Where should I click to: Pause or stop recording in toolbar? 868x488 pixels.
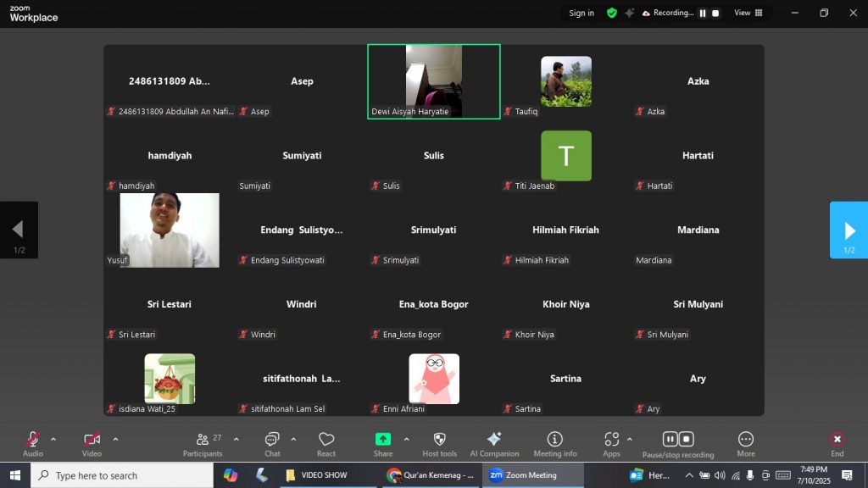click(x=677, y=443)
